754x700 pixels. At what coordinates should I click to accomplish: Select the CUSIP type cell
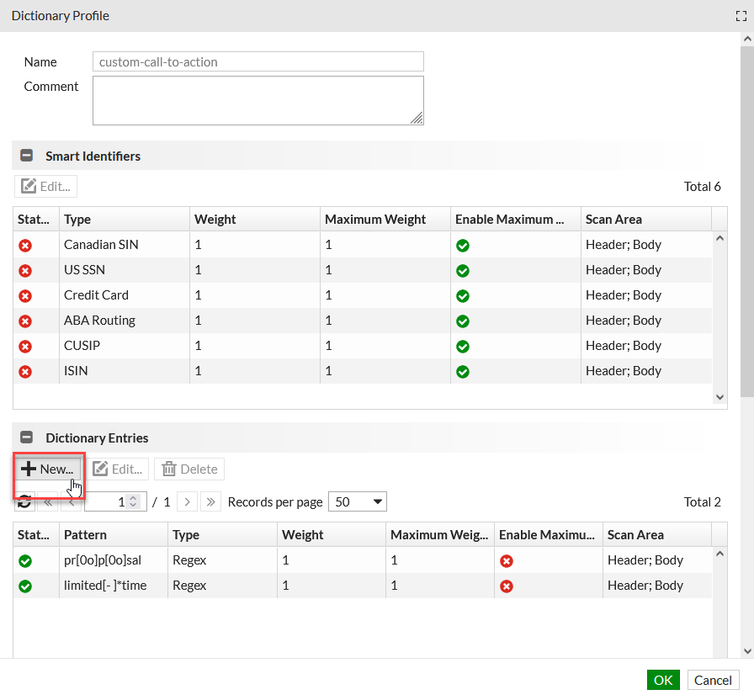125,346
